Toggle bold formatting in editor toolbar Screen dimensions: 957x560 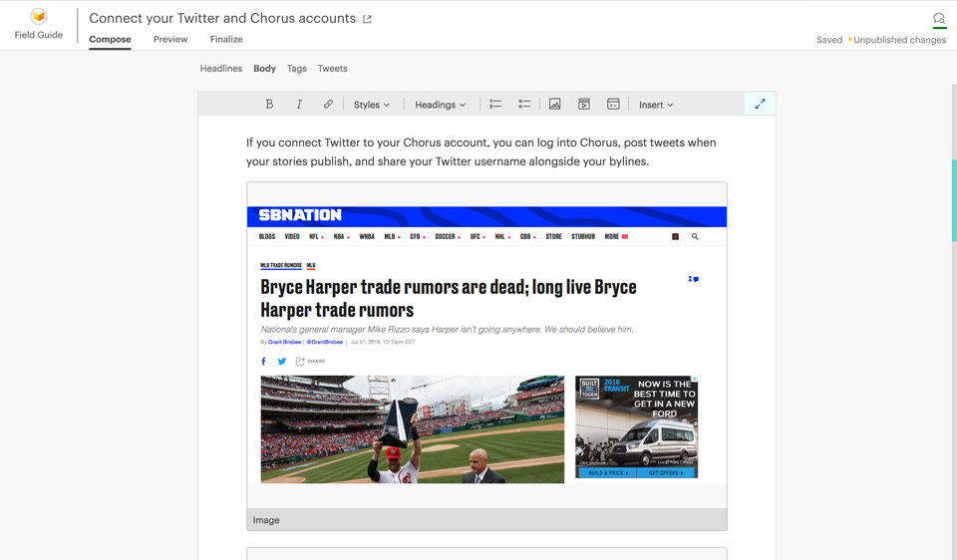[x=269, y=105]
